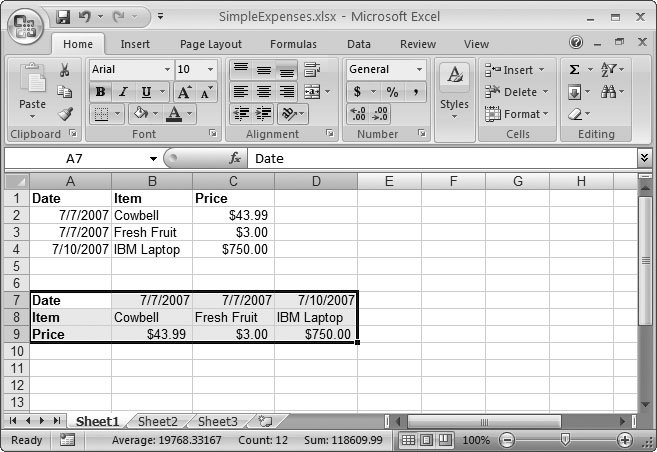
Task: Click the Save icon in Quick Access Toolbar
Action: point(63,17)
